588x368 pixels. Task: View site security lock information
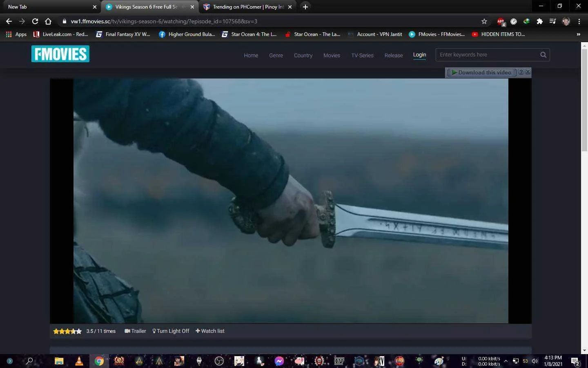click(x=65, y=21)
